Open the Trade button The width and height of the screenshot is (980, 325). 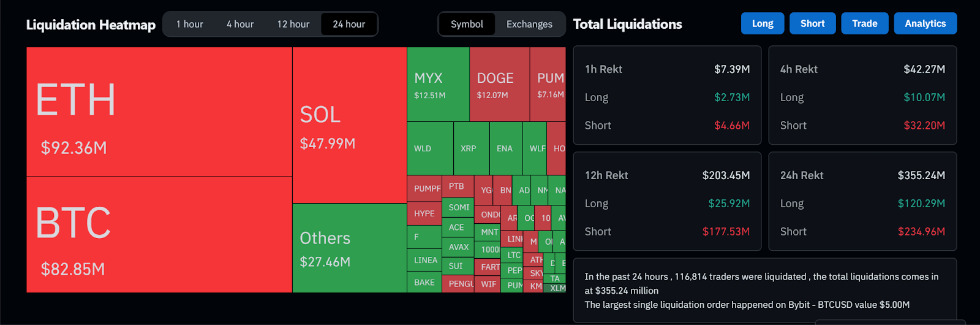pyautogui.click(x=864, y=24)
